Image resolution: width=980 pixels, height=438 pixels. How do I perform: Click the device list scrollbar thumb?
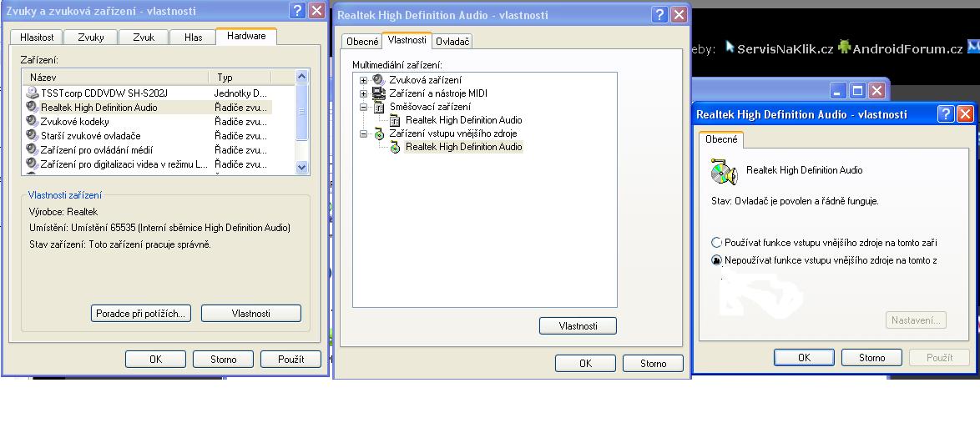tap(302, 112)
